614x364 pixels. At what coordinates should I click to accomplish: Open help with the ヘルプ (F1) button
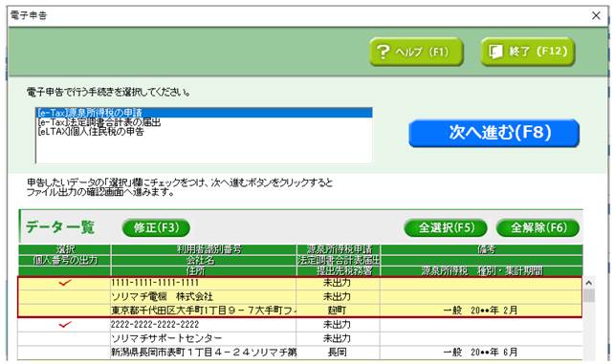point(416,52)
